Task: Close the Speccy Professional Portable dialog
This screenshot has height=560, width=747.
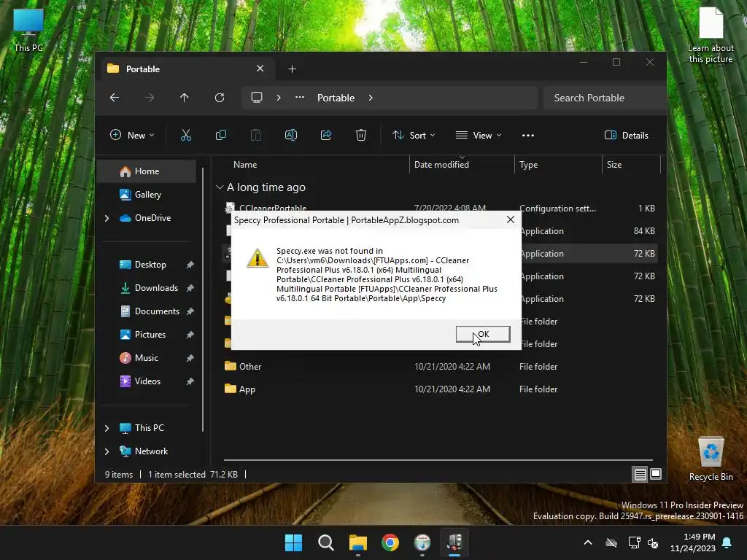Action: point(510,220)
